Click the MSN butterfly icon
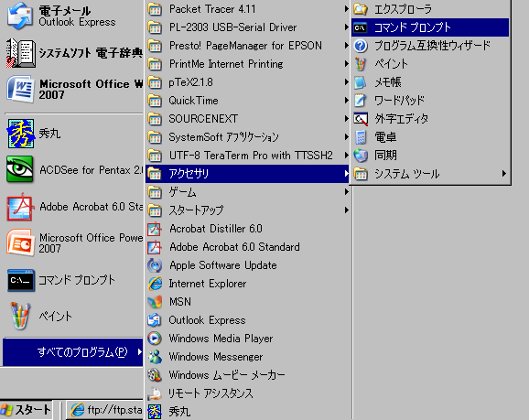The height and width of the screenshot is (420, 529). click(155, 302)
